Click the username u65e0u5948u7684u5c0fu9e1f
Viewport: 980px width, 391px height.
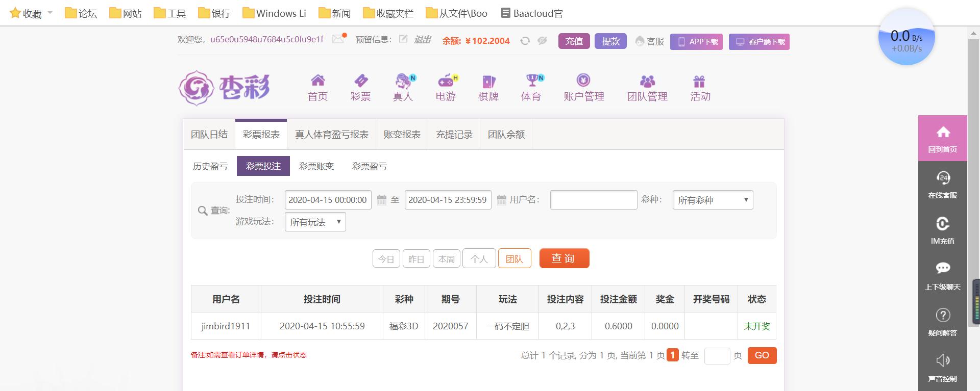point(267,39)
